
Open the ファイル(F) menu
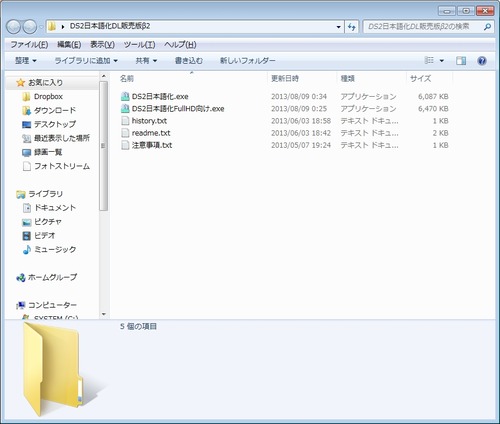click(29, 44)
